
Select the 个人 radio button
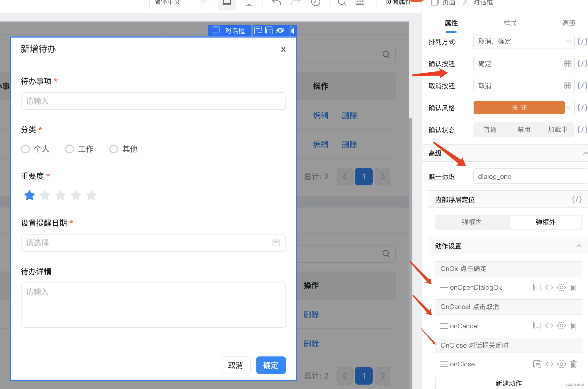[25, 149]
